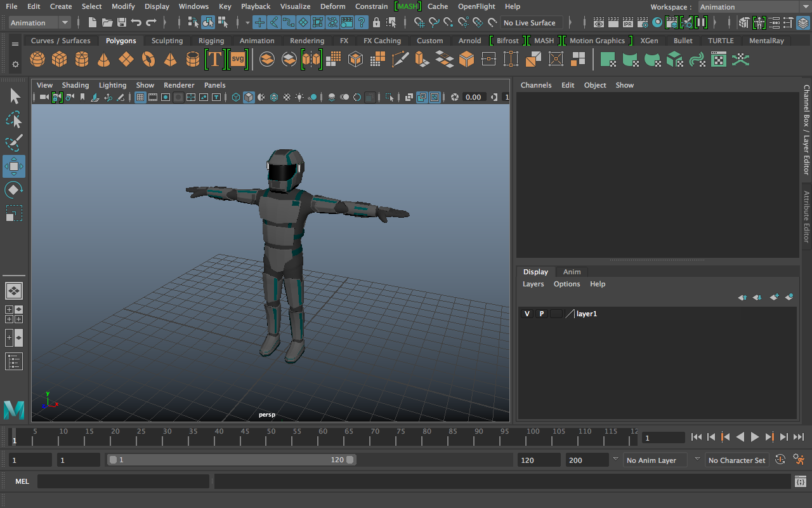The width and height of the screenshot is (812, 508).
Task: Open the No Anim Layer dropdown
Action: coord(655,460)
